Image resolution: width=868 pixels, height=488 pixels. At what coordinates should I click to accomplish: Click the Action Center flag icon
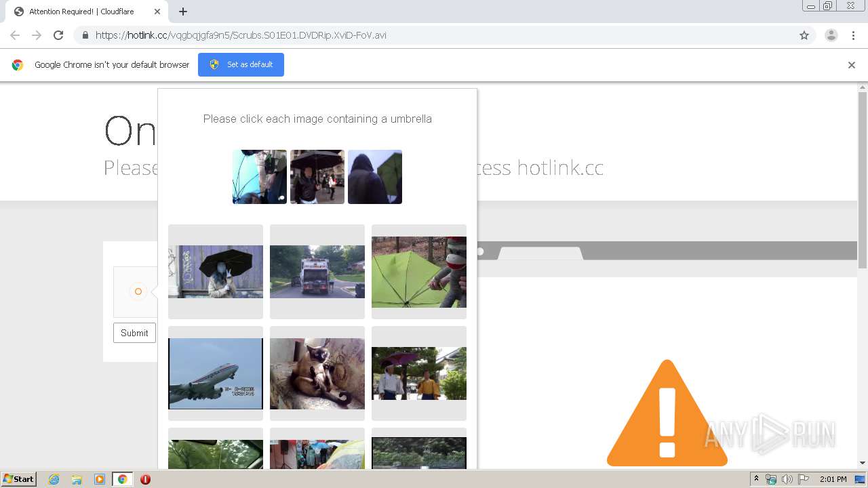[x=804, y=479]
